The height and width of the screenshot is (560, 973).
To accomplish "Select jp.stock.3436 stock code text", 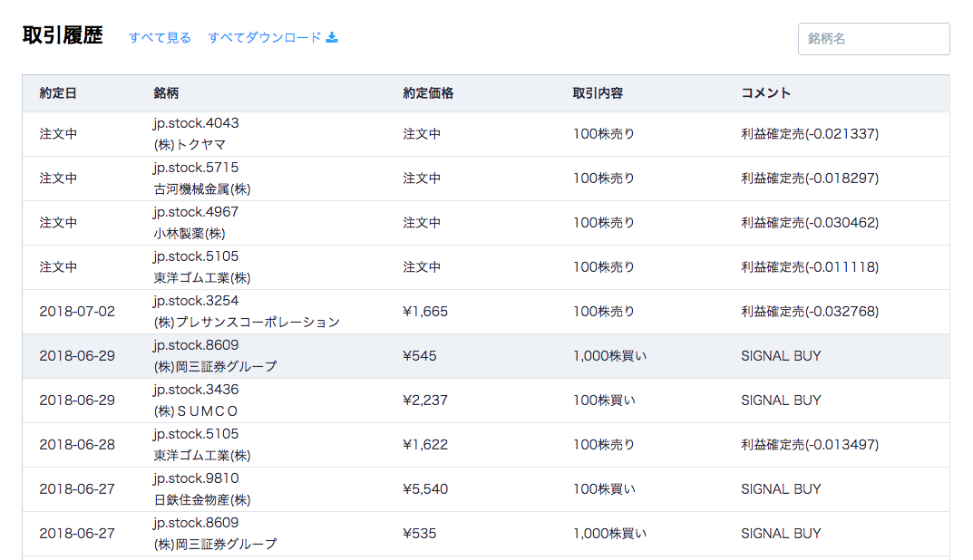I will (x=196, y=390).
